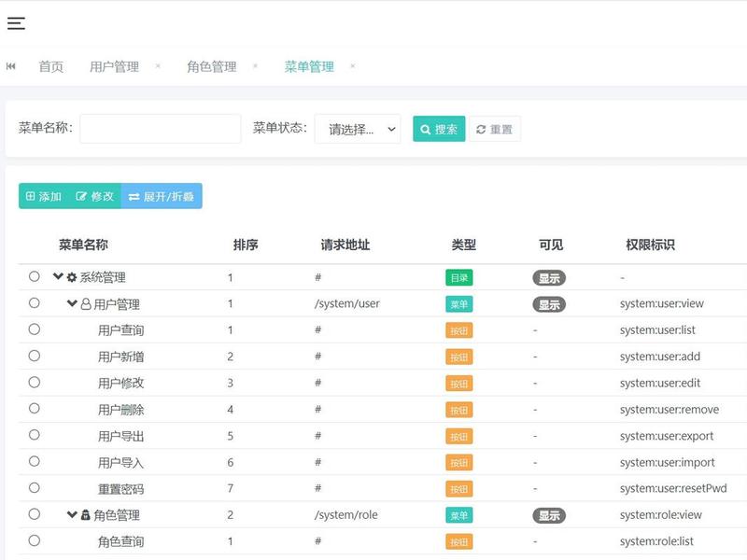Screen dimensions: 747x560
Task: Switch to the 用户管理 tab
Action: click(x=114, y=66)
